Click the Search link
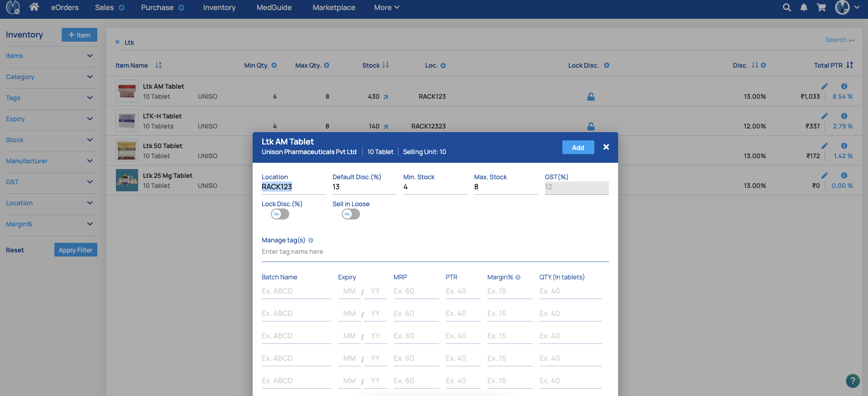The image size is (868, 396). [840, 40]
